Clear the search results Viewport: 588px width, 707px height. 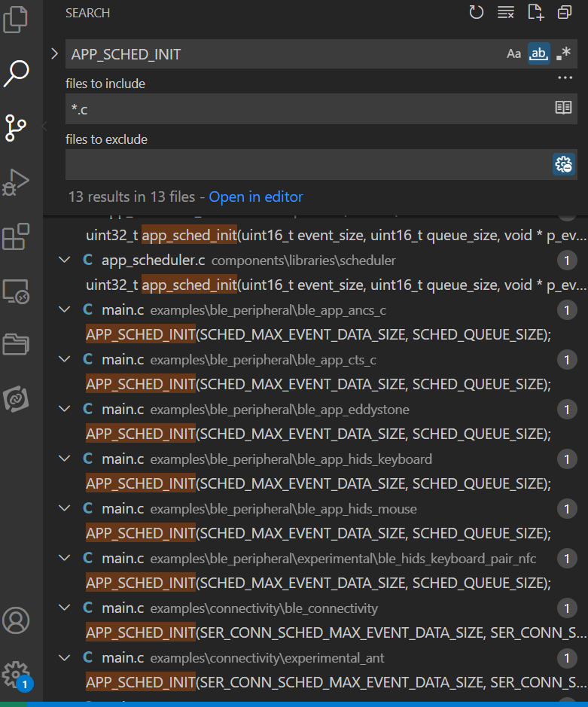pyautogui.click(x=506, y=12)
